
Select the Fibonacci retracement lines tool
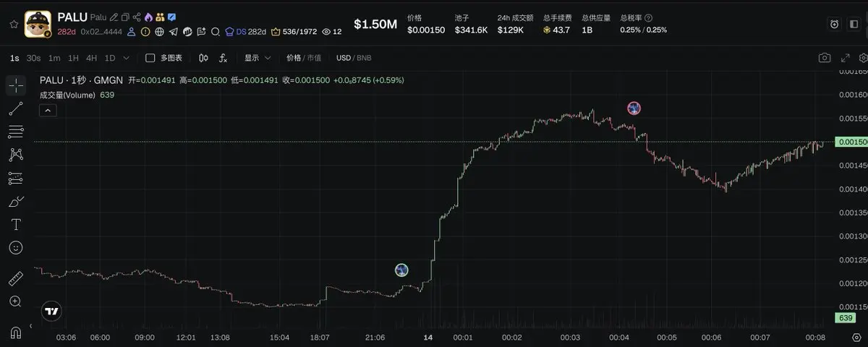click(x=16, y=132)
